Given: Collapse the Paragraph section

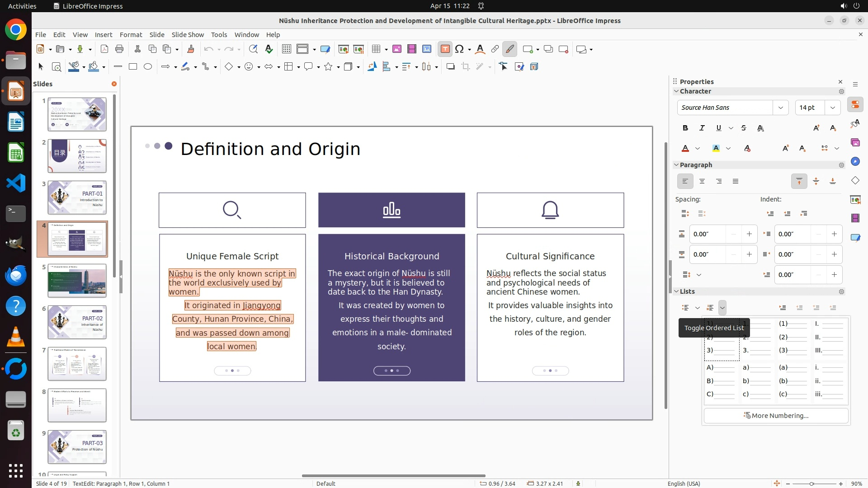Looking at the screenshot, I should 677,165.
